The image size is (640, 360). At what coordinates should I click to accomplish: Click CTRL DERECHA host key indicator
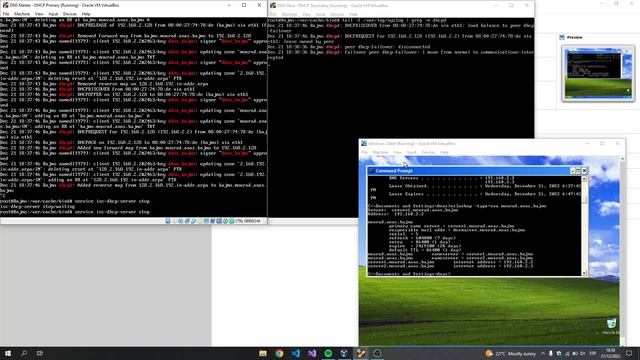tap(248, 221)
